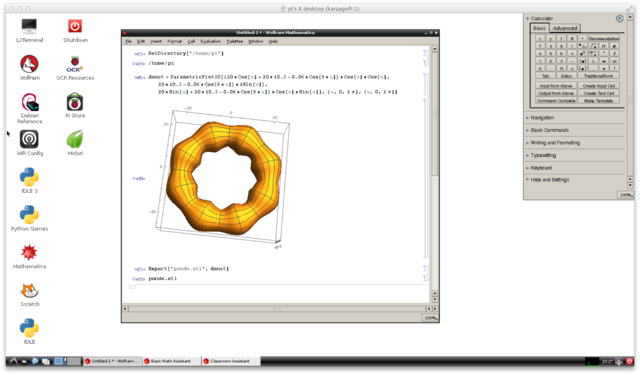
Task: Click the Create Text Cell button
Action: coord(598,93)
